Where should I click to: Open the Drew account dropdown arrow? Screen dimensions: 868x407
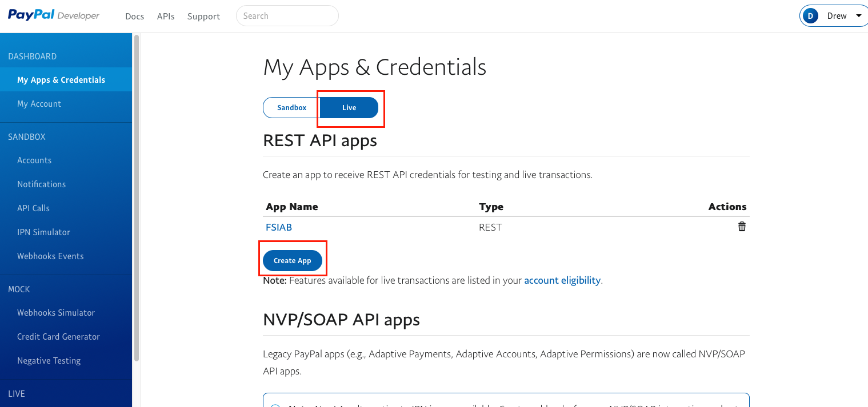point(858,16)
